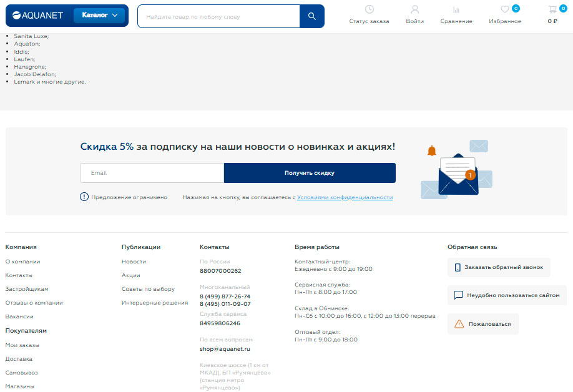Open Отзывы о компании link
Image resolution: width=573 pixels, height=392 pixels.
pyautogui.click(x=34, y=303)
